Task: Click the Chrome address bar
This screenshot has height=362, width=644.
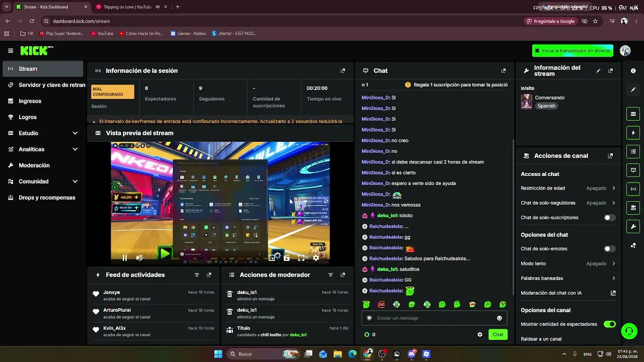Action: pos(282,21)
